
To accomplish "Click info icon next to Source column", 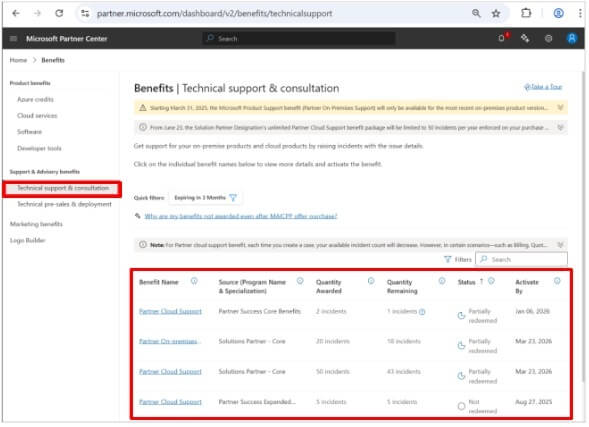I will (300, 281).
